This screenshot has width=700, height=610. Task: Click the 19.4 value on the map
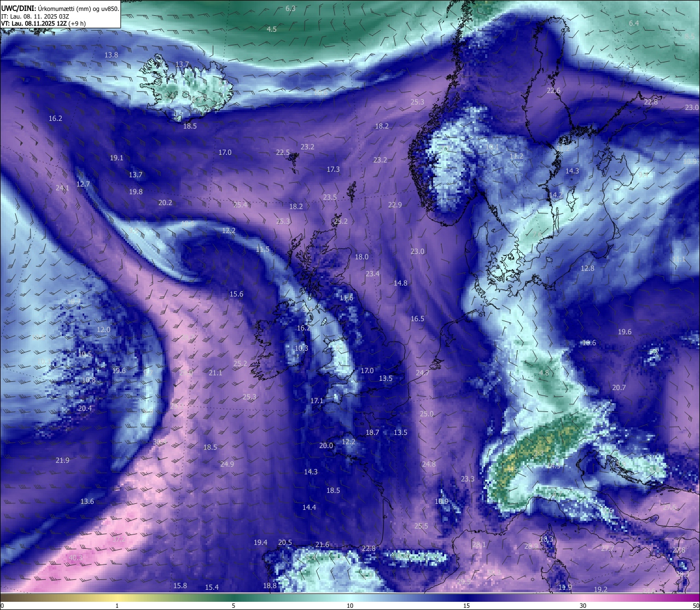click(260, 542)
